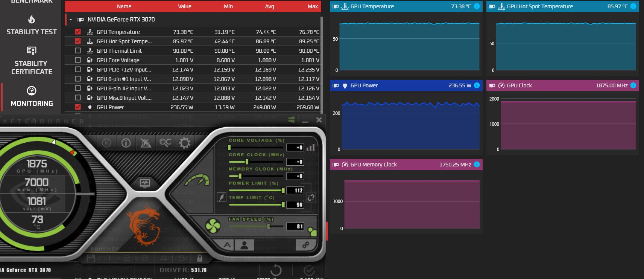Click the Memory Clock slider handle
The height and width of the screenshot is (279, 644).
(x=240, y=176)
